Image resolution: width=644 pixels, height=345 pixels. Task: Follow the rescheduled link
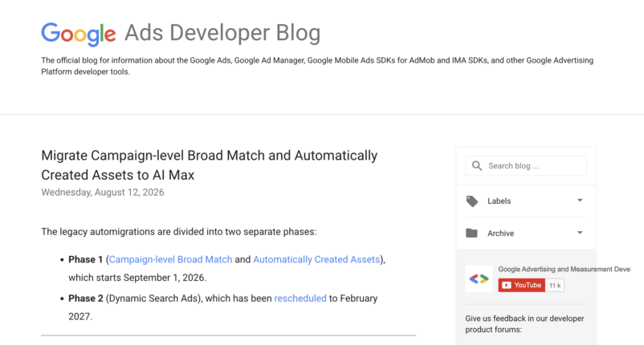pyautogui.click(x=300, y=298)
